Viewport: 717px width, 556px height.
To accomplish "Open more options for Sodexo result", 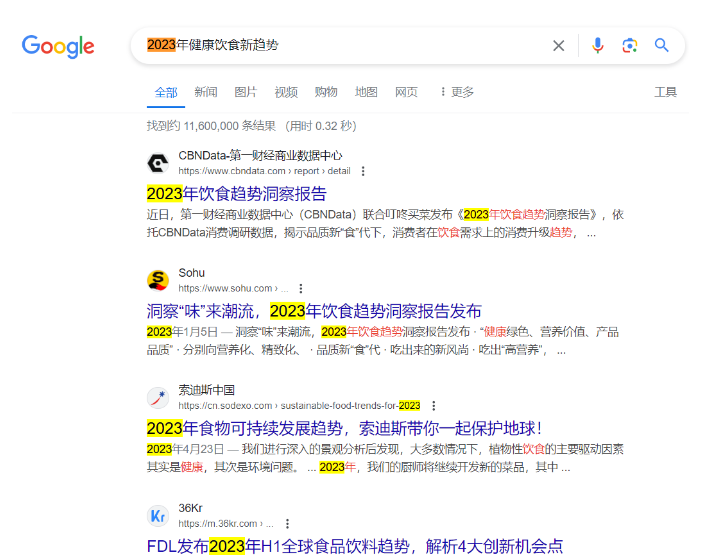I will click(433, 406).
